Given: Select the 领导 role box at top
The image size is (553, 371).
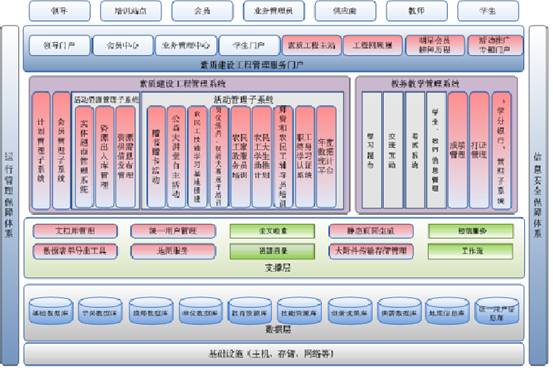Looking at the screenshot, I should click(60, 11).
